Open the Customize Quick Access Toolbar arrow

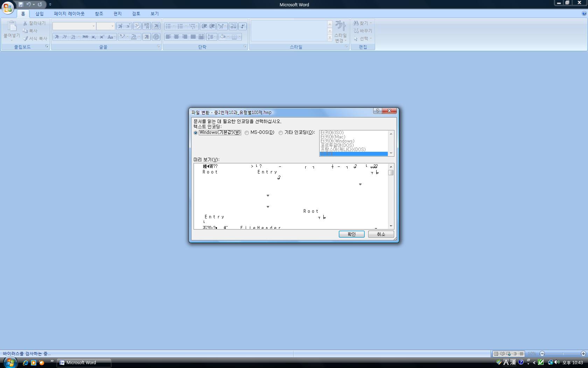click(x=50, y=5)
